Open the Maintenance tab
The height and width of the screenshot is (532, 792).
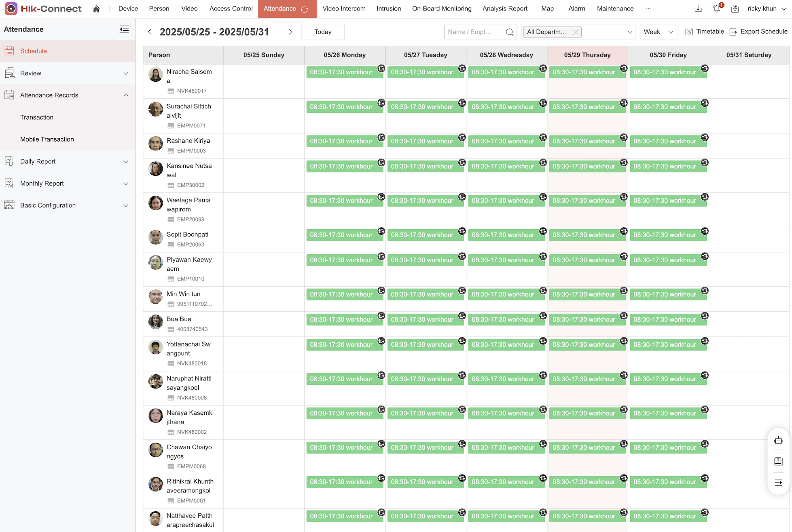click(x=615, y=8)
